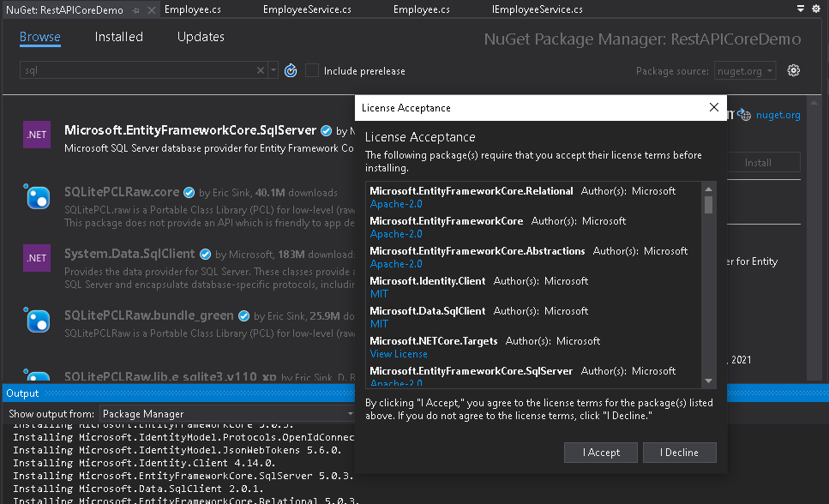This screenshot has width=829, height=504.
Task: Click the I Accept button
Action: pos(601,453)
